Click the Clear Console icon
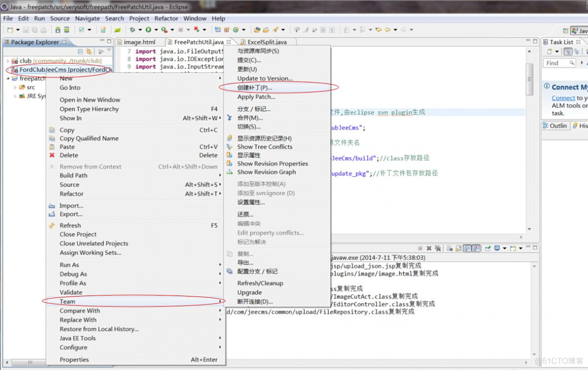 (449, 248)
